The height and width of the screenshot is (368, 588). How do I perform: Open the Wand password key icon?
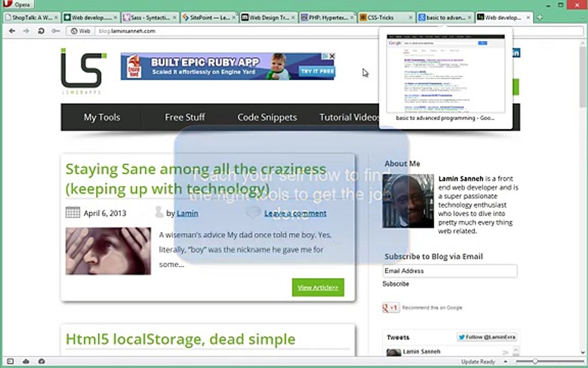56,31
